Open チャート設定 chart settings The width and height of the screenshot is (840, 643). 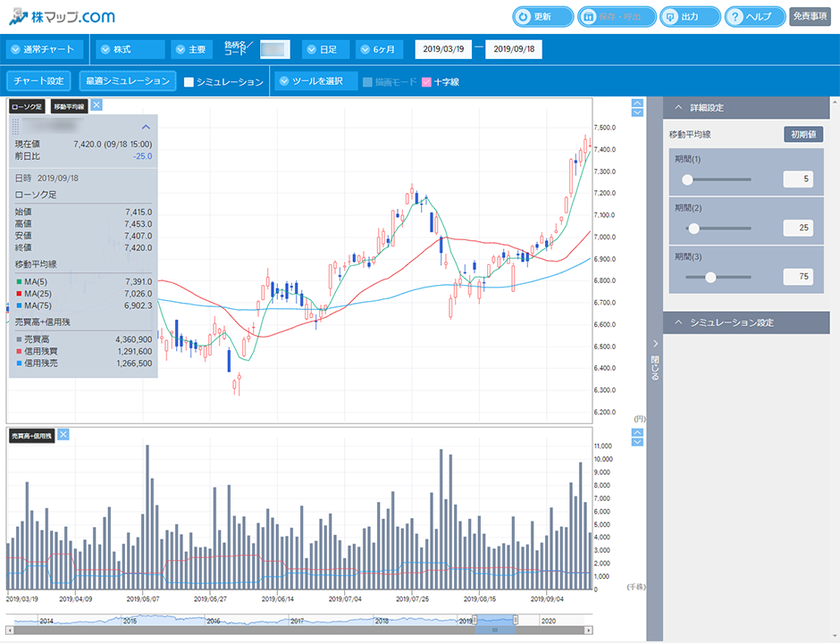click(38, 81)
